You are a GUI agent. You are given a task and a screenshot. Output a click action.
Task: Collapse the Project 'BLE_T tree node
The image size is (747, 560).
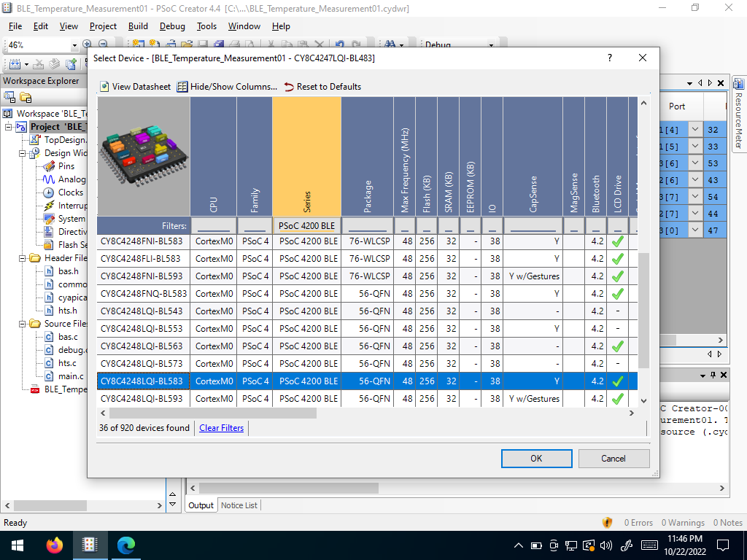9,127
